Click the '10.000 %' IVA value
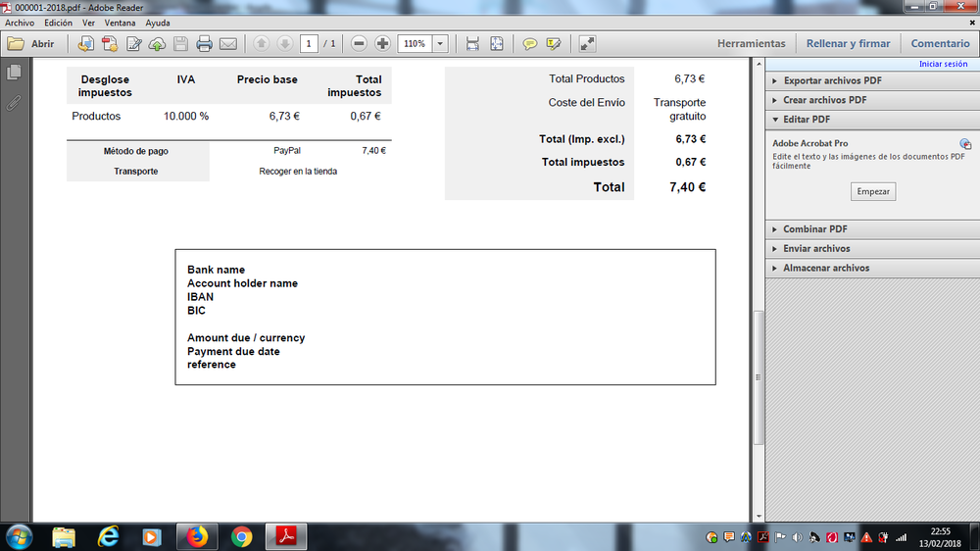Image resolution: width=980 pixels, height=551 pixels. click(x=186, y=117)
